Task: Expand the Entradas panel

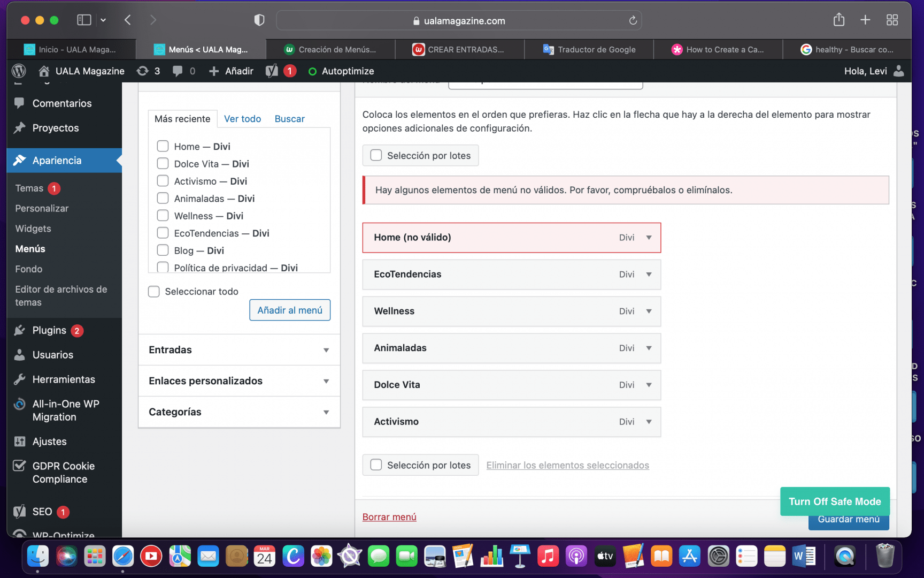Action: click(239, 350)
